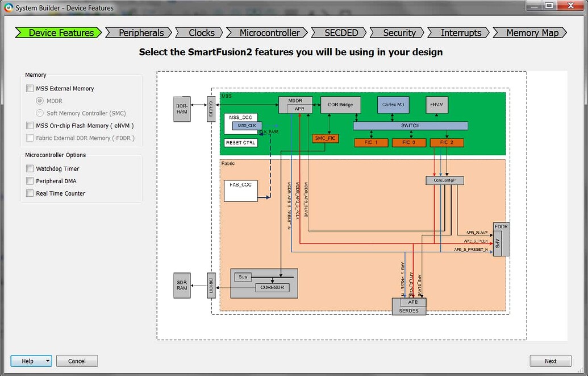This screenshot has height=376, width=588.
Task: Select the SMC_FIC block
Action: coord(325,138)
